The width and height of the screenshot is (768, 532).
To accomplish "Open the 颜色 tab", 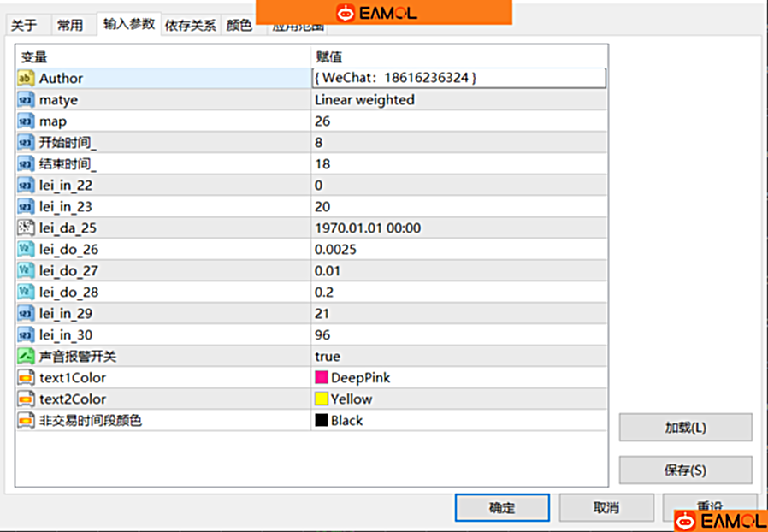I will pos(239,26).
